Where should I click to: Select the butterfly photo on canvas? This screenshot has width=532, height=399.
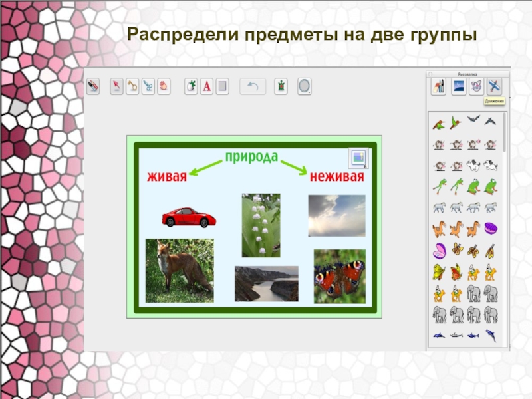click(x=339, y=276)
